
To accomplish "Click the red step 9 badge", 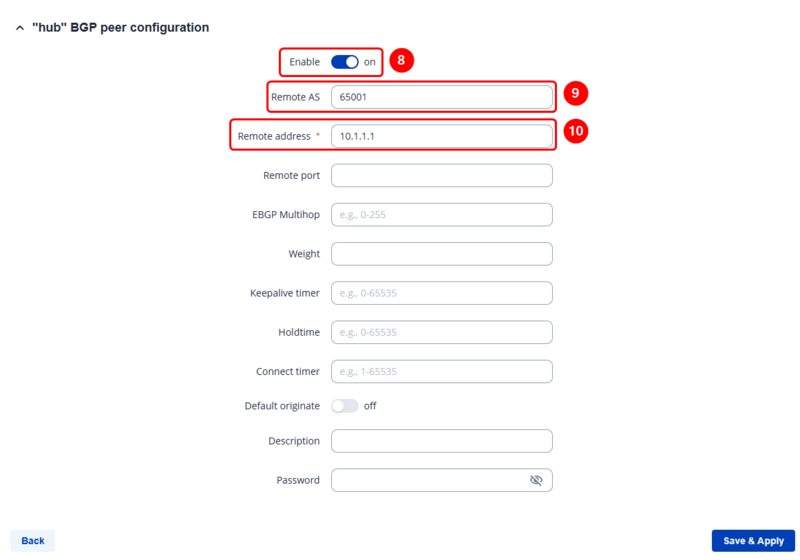I will (x=575, y=94).
